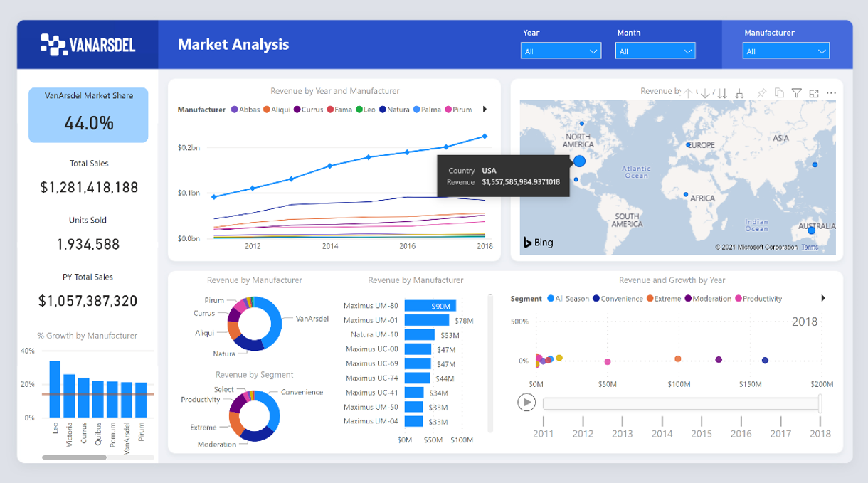
Task: Click the last Palma point at 2018
Action: coord(485,136)
